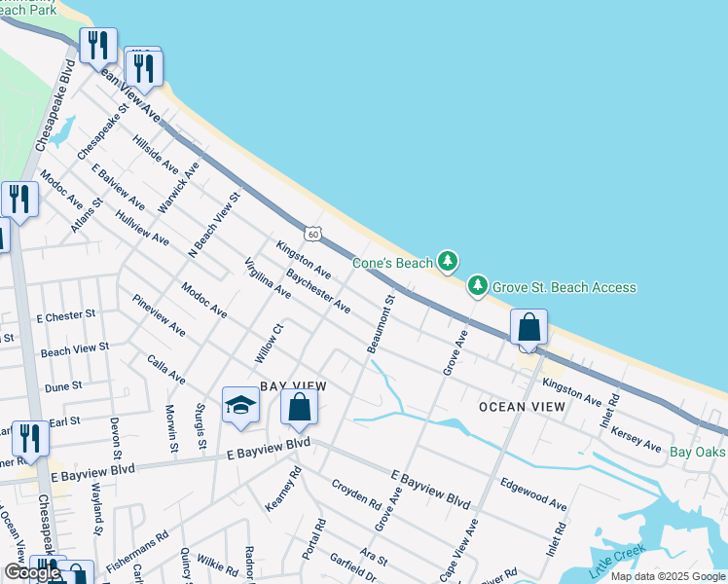The image size is (728, 584).
Task: Click the Edgewood Ave street label
Action: 532,493
